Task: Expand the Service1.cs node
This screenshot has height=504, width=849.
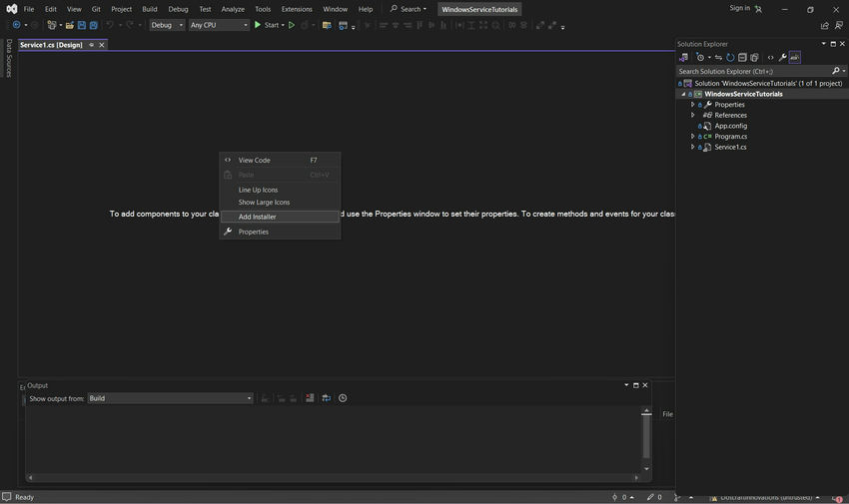Action: point(692,147)
